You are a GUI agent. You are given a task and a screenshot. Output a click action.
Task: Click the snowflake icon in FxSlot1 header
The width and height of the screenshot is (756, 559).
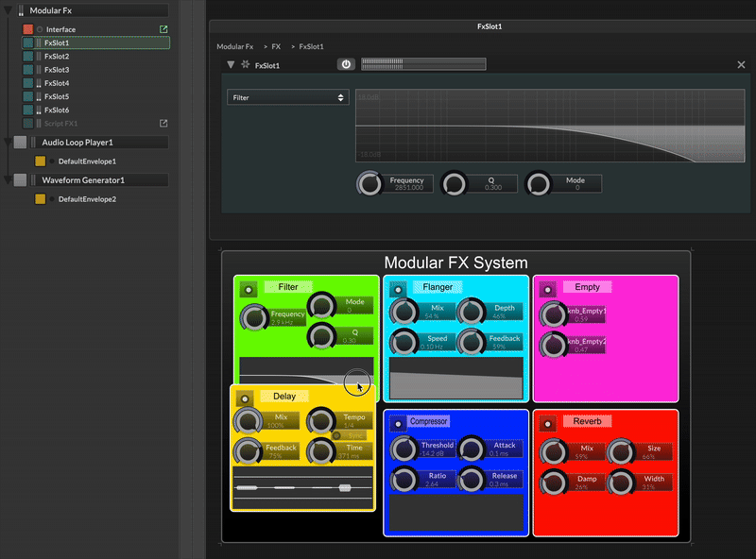pos(246,64)
